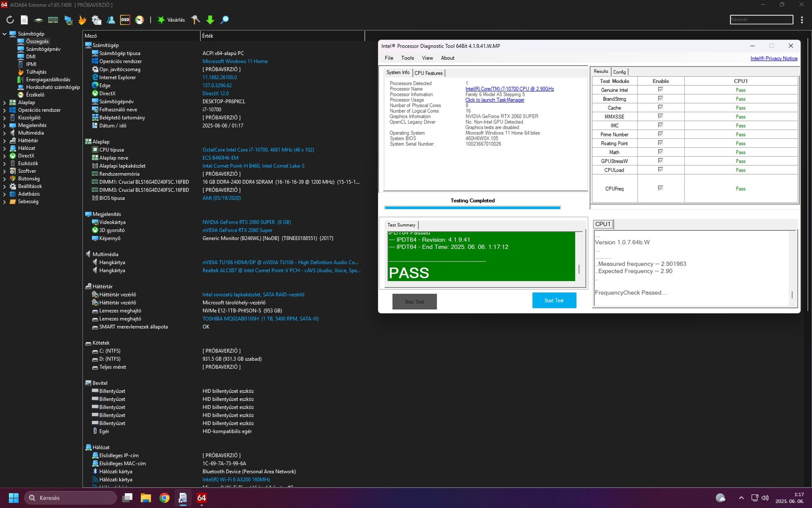The image size is (812, 508).
Task: Expand the Operációs rendszer tree node
Action: tap(4, 110)
